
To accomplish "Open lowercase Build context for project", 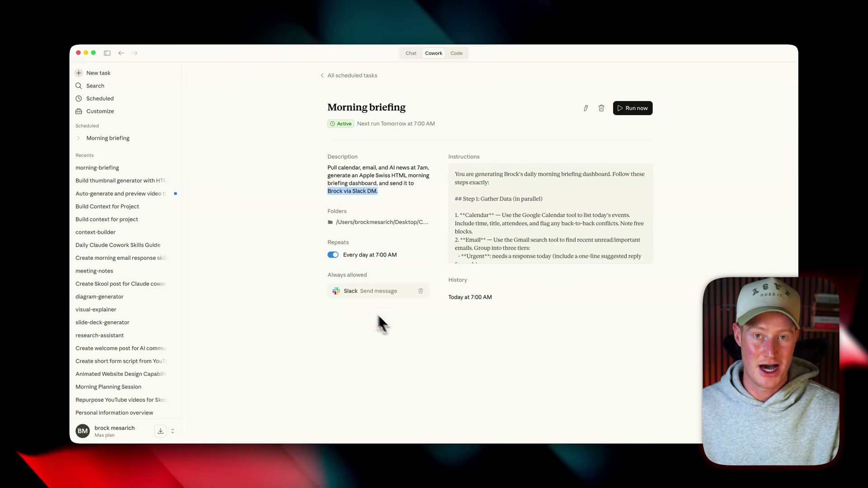I will [x=107, y=220].
